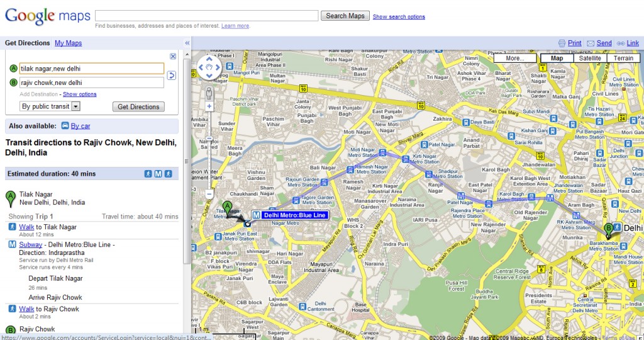Screen dimensions: 644x340
Task: Switch map view to Terrain
Action: (x=623, y=59)
